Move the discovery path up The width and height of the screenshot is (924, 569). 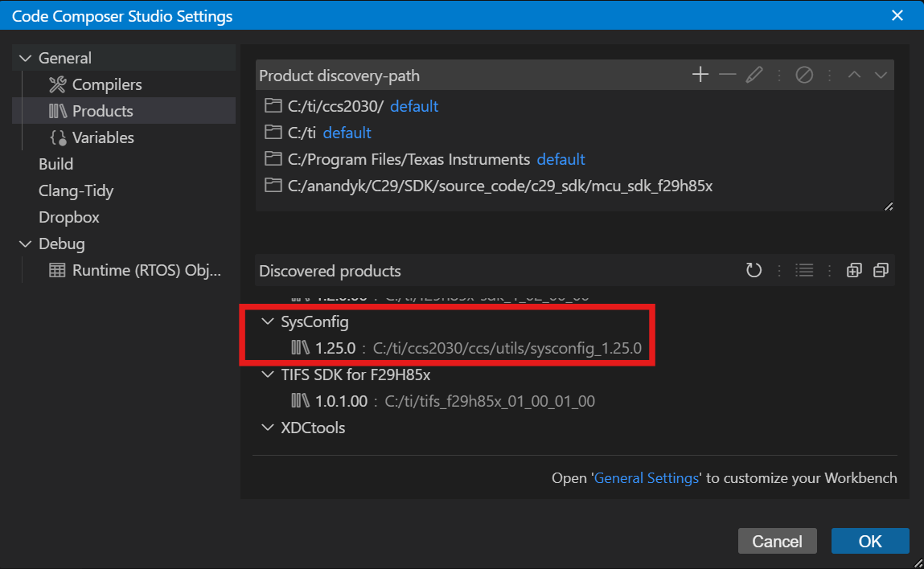(x=854, y=74)
